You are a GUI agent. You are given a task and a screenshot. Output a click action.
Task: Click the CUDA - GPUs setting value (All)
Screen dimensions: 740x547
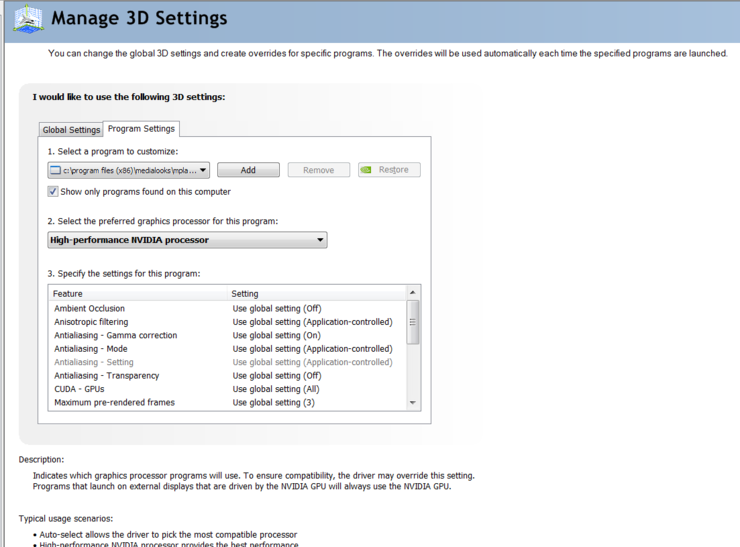point(276,389)
